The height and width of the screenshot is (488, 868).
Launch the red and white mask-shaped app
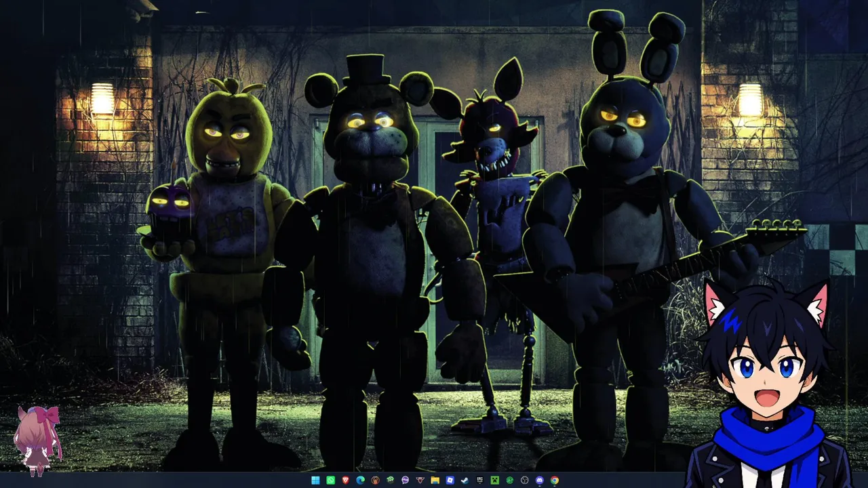tap(420, 481)
